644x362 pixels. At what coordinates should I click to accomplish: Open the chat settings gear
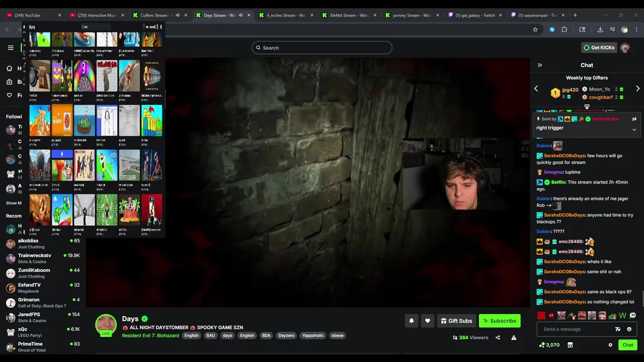[610, 345]
